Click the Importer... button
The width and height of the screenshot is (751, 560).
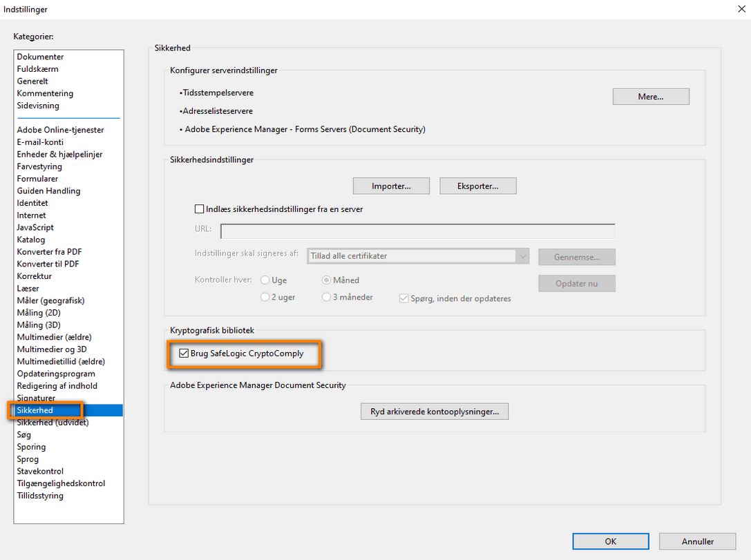pyautogui.click(x=391, y=186)
